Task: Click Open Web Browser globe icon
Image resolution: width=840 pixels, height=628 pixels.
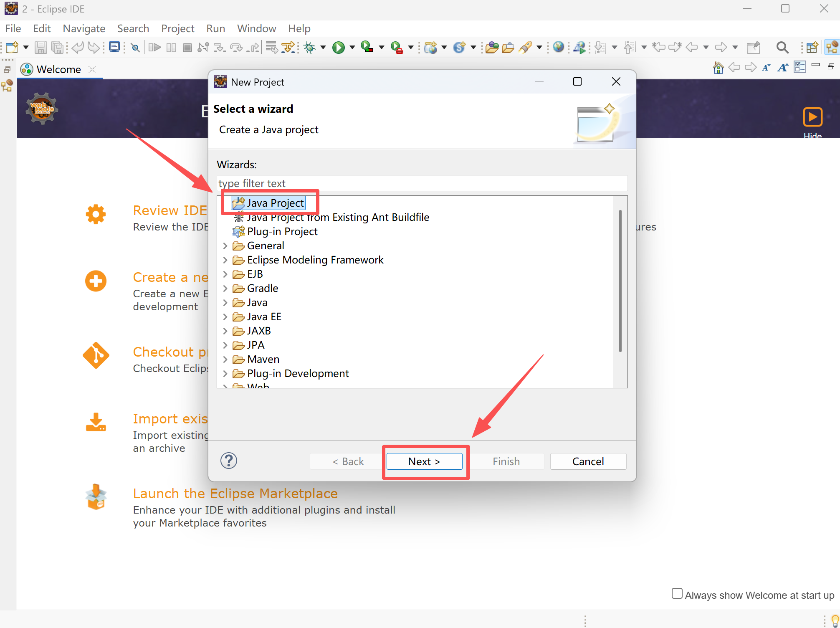Action: 558,47
